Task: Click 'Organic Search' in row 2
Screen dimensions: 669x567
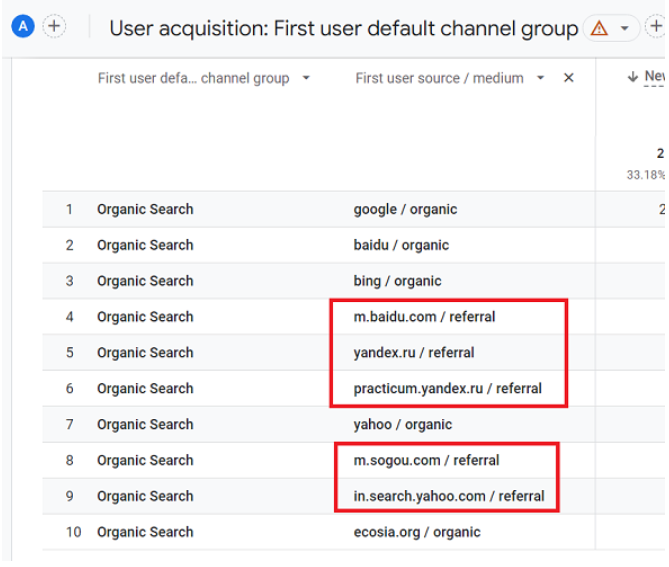Action: pyautogui.click(x=145, y=245)
